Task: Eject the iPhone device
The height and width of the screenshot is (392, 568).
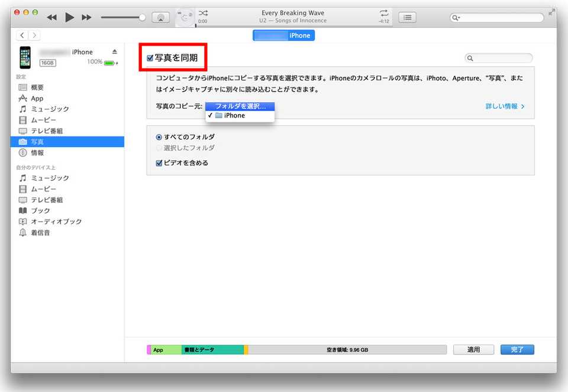Action: coord(114,52)
